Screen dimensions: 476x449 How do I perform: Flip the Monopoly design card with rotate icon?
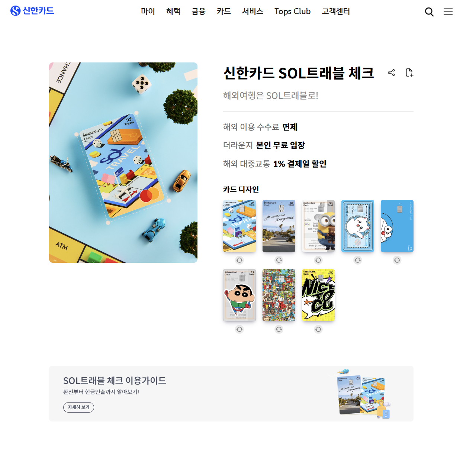click(239, 260)
